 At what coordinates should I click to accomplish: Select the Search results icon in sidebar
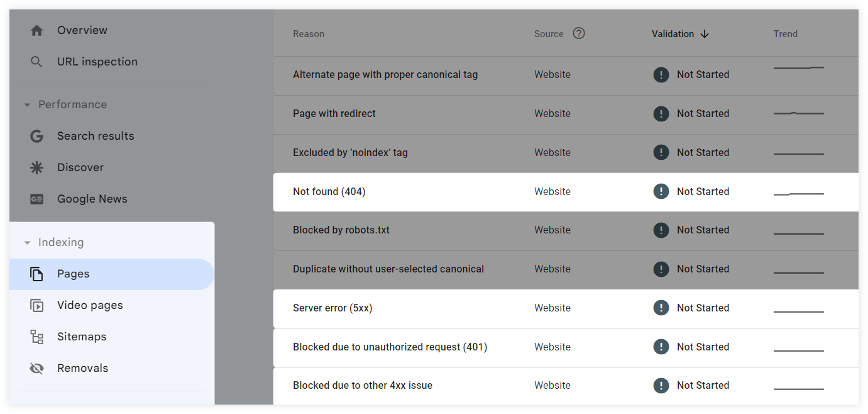coord(36,136)
